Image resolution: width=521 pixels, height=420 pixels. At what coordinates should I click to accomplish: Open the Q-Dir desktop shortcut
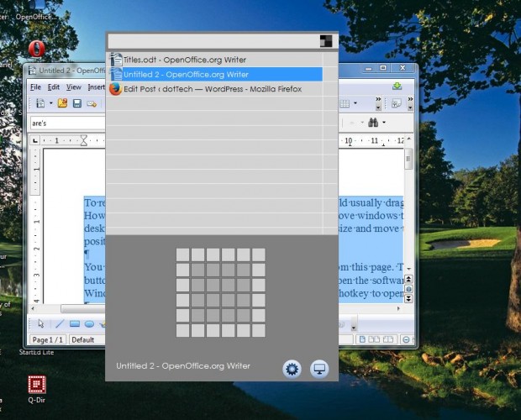tap(35, 385)
